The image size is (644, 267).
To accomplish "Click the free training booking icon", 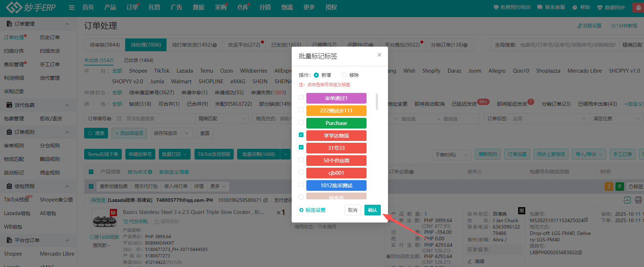I will 496,7.
